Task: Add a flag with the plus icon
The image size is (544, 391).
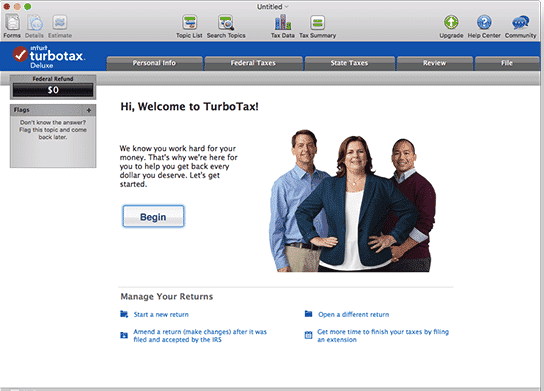Action: (89, 110)
